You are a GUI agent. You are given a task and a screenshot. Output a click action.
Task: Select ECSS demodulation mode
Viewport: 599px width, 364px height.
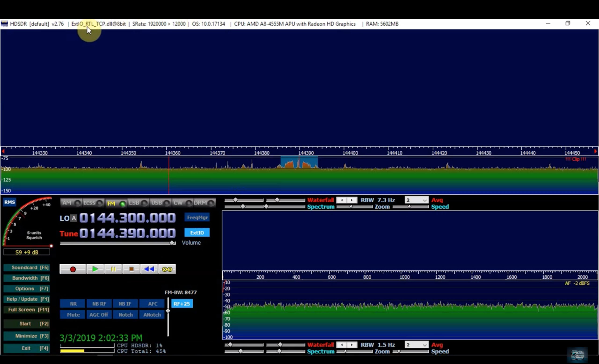tap(93, 203)
